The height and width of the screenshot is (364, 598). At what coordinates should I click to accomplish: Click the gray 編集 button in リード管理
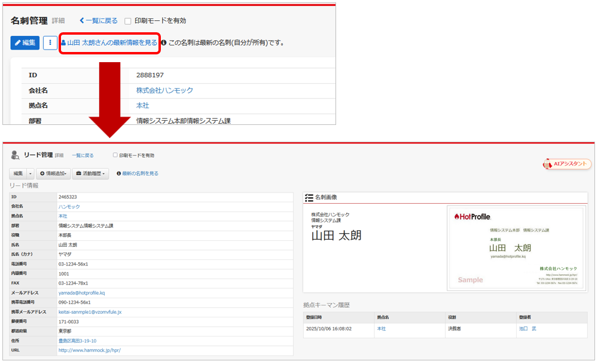click(x=18, y=173)
